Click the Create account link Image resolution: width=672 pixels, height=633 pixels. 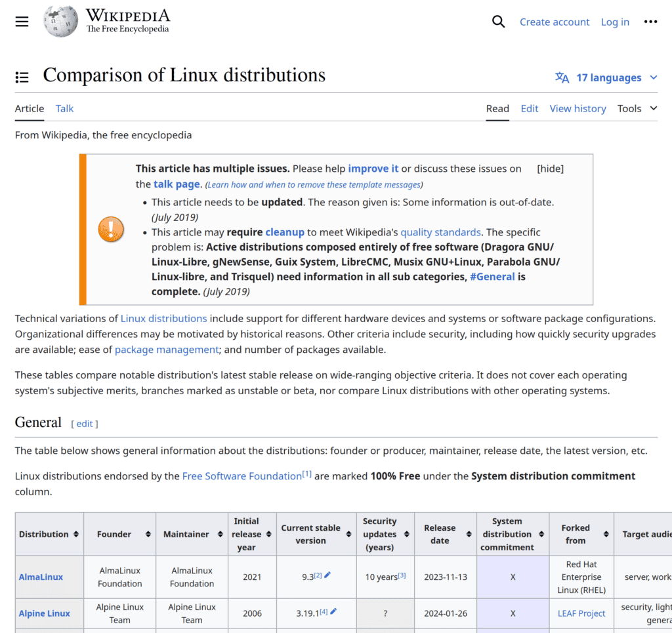(x=555, y=22)
